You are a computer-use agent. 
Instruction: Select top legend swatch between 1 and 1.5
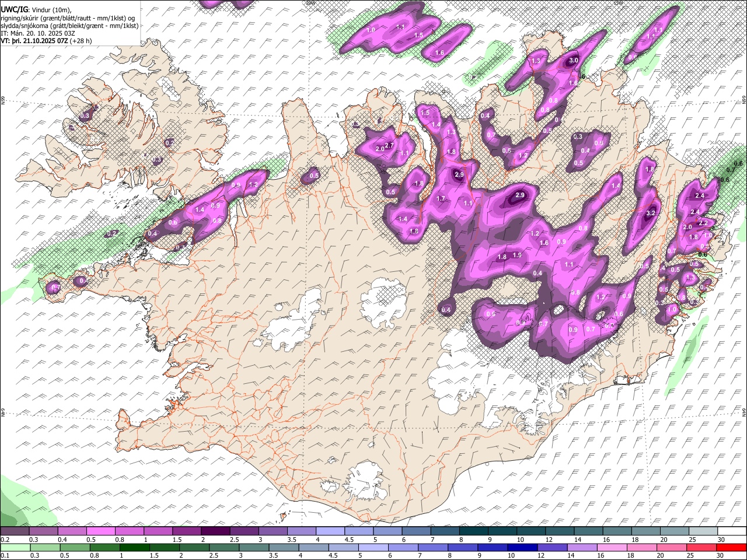click(x=158, y=531)
